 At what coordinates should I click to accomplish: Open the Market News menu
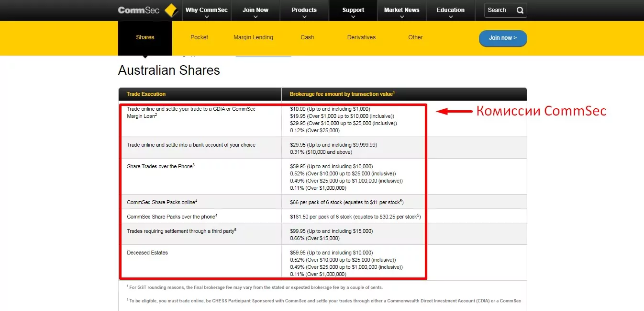(402, 11)
